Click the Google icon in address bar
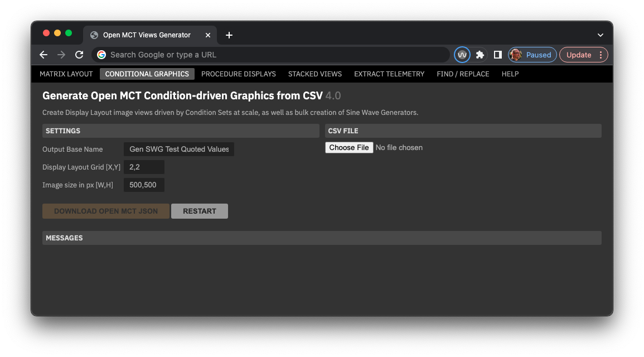 [101, 55]
